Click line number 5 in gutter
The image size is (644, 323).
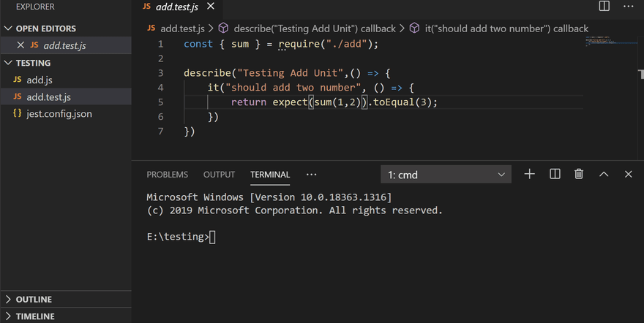[x=160, y=102]
